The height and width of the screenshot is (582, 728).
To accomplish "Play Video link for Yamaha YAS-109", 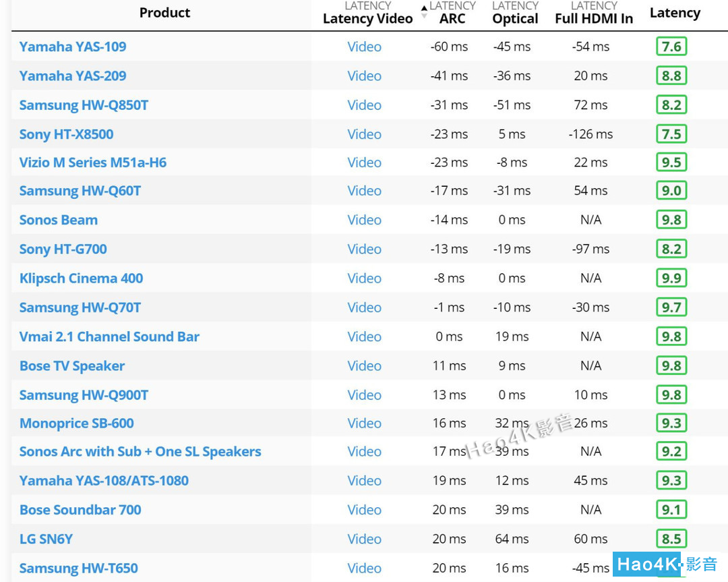I will (365, 47).
